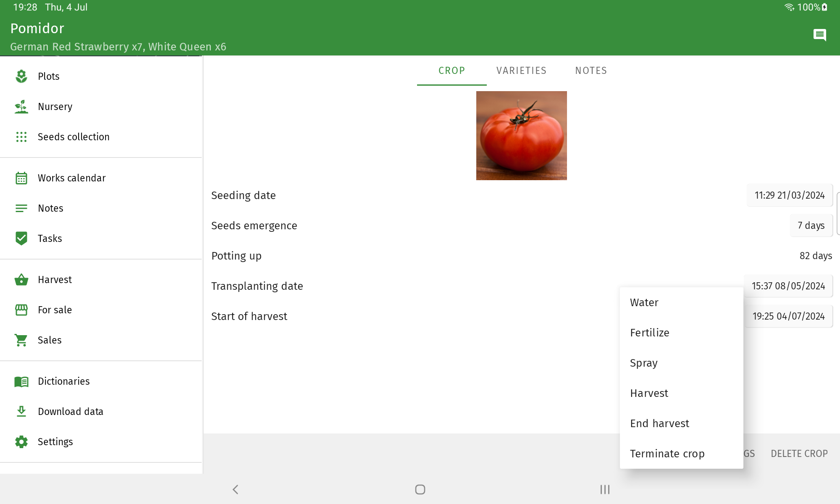
Task: Change the Seeds emergence 7 days field
Action: click(811, 226)
